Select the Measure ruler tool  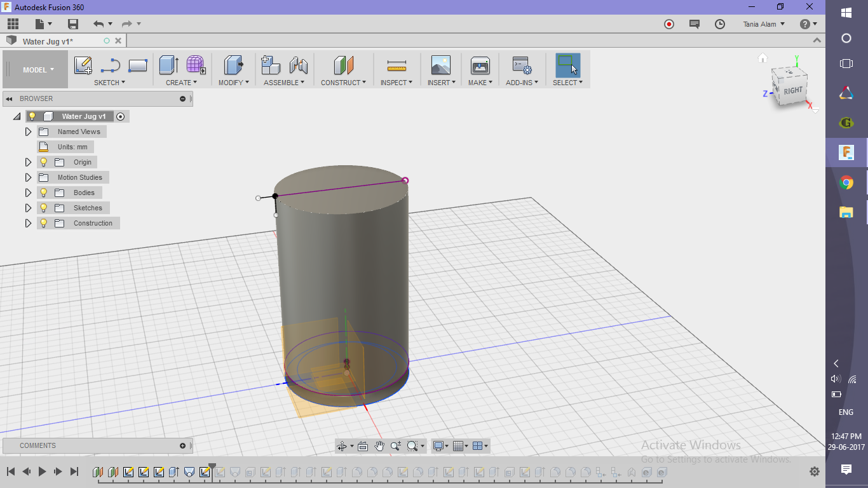397,65
